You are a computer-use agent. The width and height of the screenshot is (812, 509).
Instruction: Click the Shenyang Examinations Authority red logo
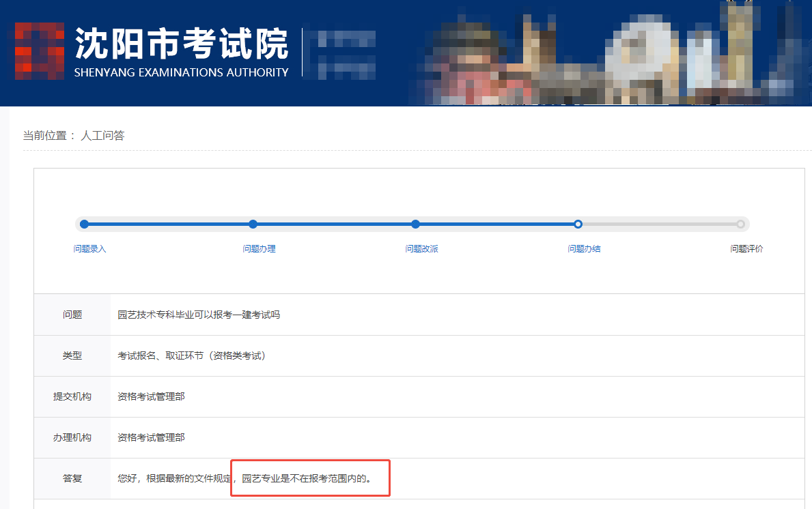click(39, 51)
